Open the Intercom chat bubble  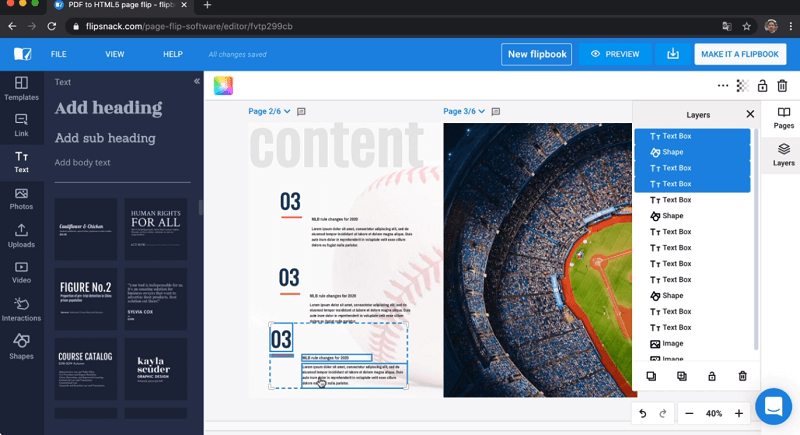click(773, 407)
